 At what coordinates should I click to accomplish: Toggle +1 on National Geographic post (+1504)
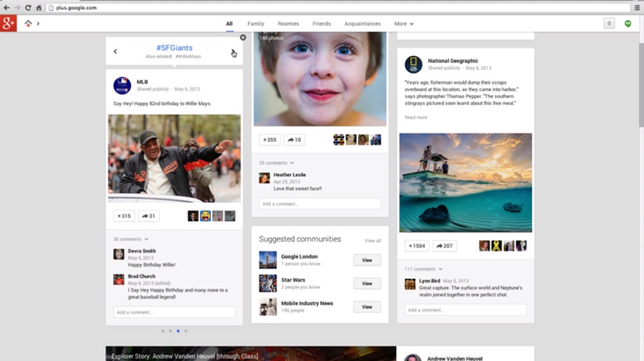[x=417, y=245]
